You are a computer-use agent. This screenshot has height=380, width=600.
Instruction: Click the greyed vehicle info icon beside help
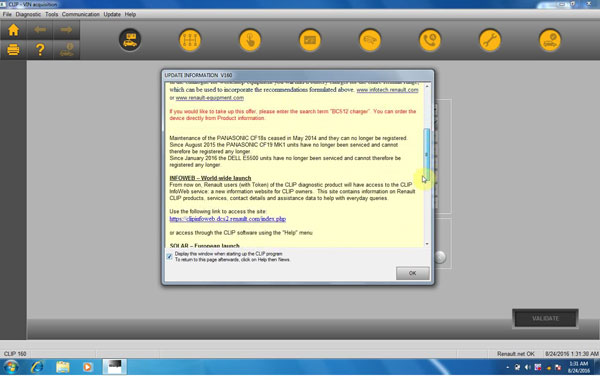click(66, 50)
